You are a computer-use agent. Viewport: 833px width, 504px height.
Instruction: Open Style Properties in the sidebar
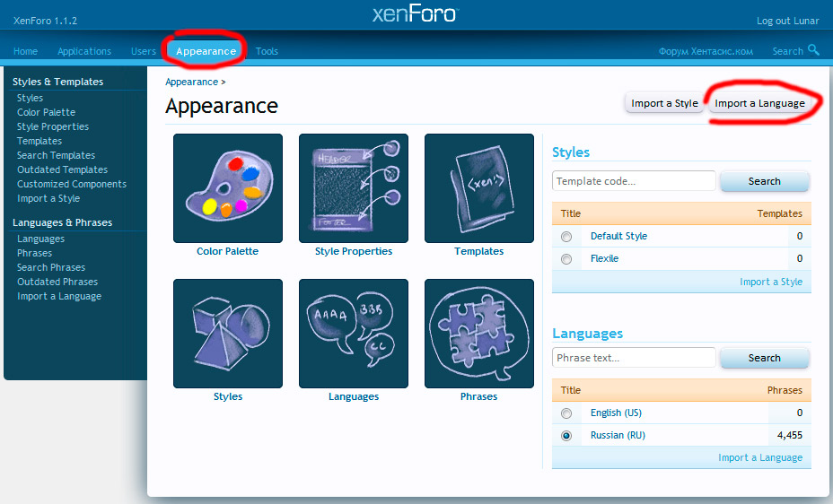tap(53, 126)
